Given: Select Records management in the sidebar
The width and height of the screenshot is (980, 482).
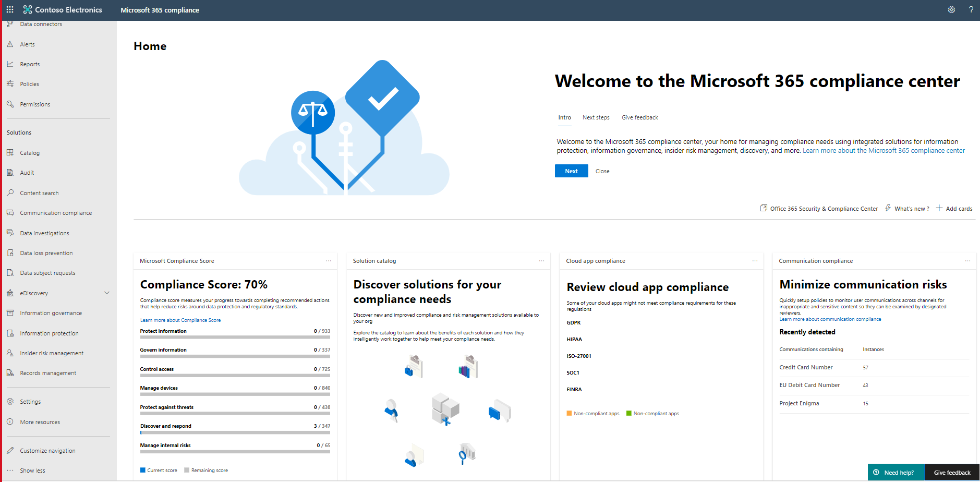Looking at the screenshot, I should (x=47, y=372).
